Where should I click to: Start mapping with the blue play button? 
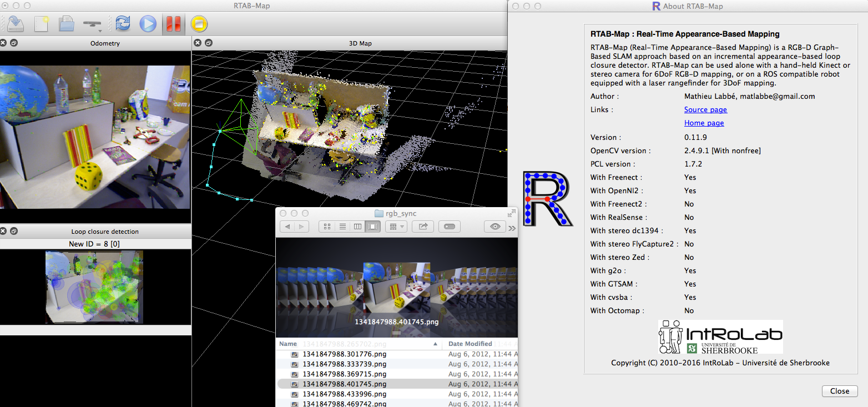[x=148, y=23]
